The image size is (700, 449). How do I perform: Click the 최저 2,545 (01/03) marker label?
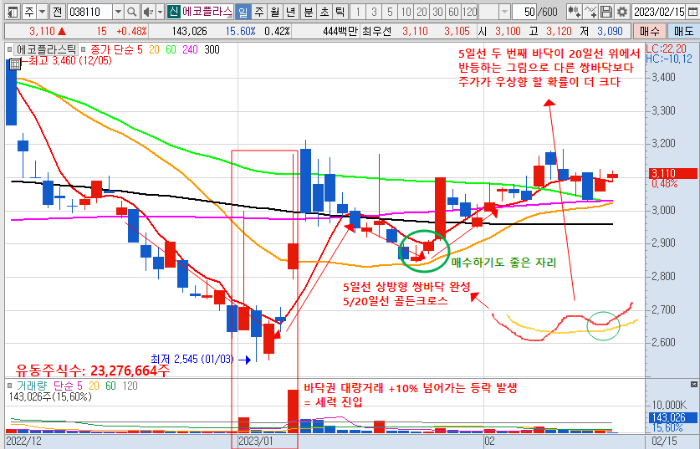click(x=192, y=359)
